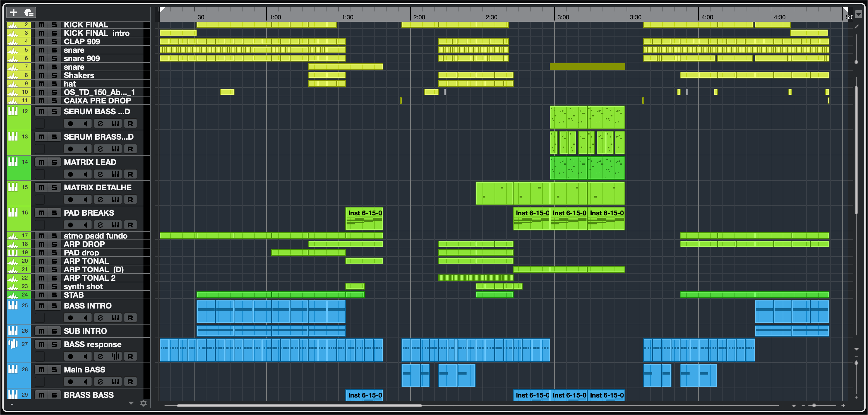Viewport: 868px width, 415px height.
Task: Adjust the waveform zoom slider at top right
Action: click(856, 62)
